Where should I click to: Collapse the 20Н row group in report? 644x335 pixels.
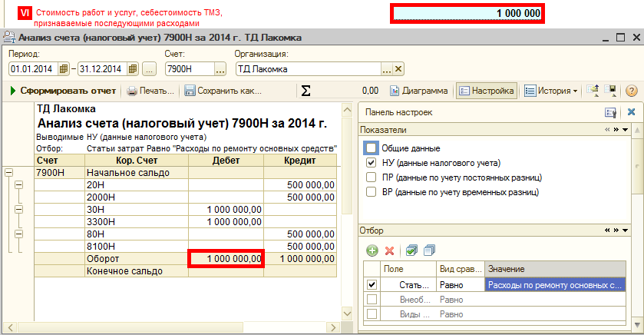pyautogui.click(x=19, y=185)
